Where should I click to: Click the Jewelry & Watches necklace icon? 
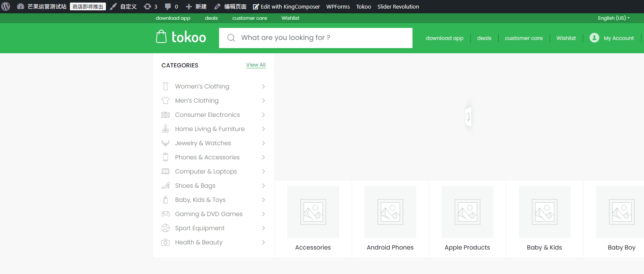tap(166, 143)
